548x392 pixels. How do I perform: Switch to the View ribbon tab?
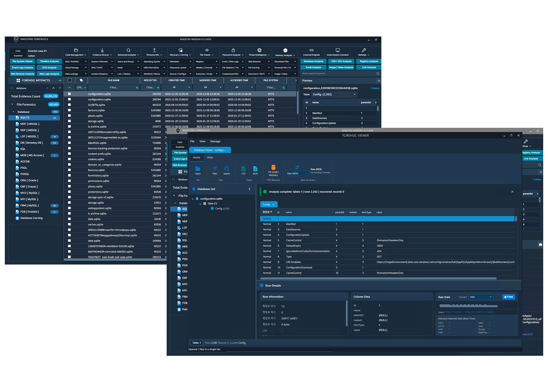(210, 157)
